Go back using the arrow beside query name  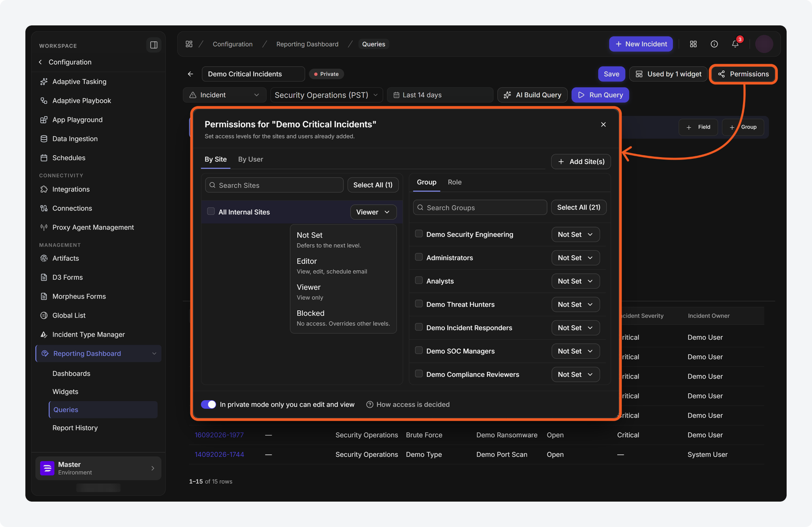point(191,74)
